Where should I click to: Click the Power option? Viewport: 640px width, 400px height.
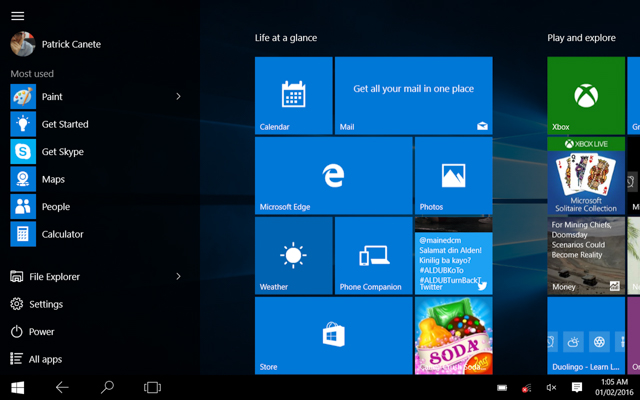[32, 331]
